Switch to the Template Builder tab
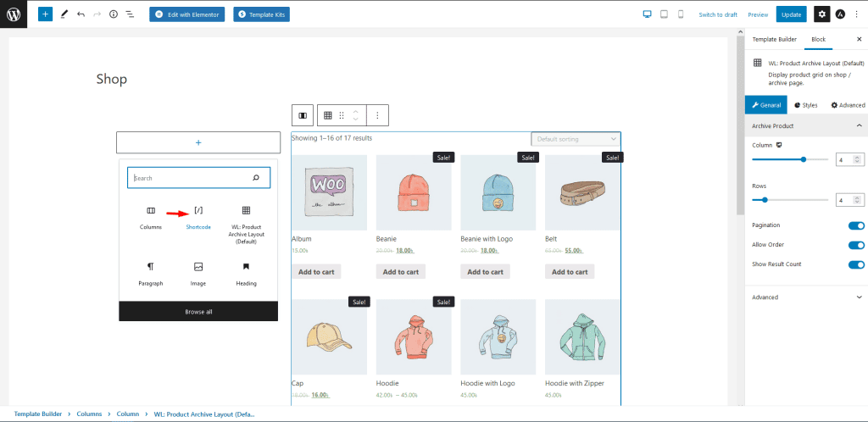 [774, 39]
